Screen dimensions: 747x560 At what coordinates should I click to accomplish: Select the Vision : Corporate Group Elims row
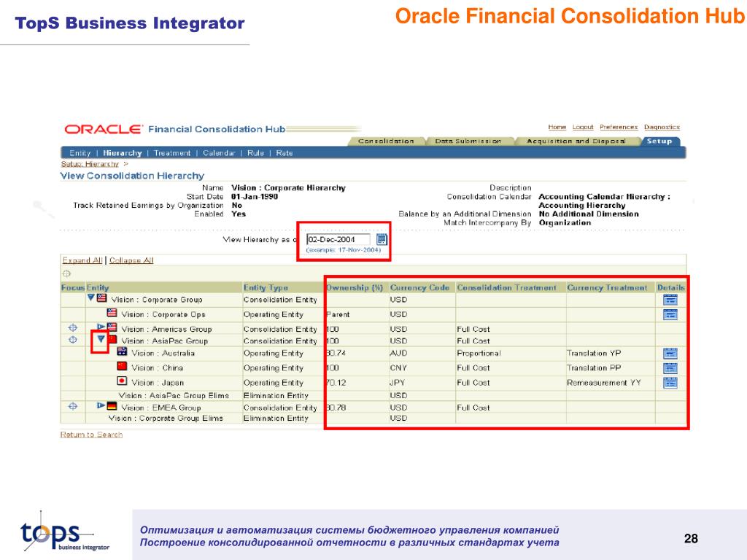click(373, 418)
